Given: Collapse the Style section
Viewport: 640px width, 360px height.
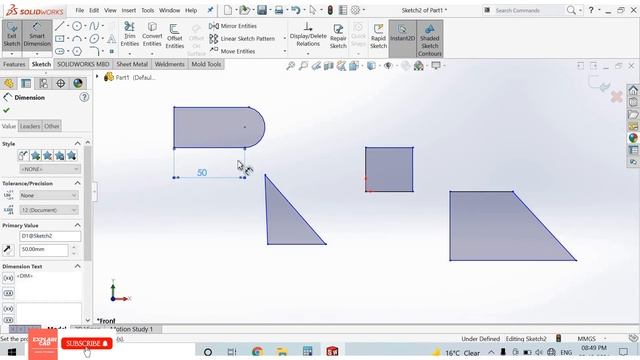Looking at the screenshot, I should pyautogui.click(x=77, y=144).
